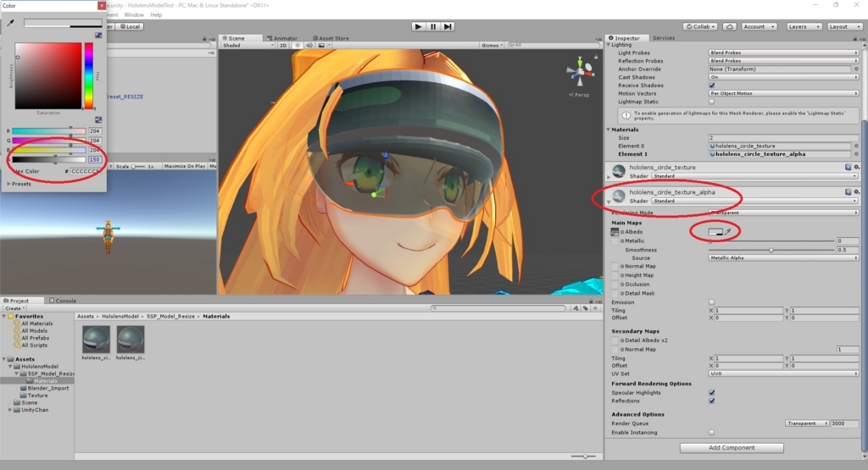
Task: Click the pause button in the toolbar
Action: coord(433,26)
